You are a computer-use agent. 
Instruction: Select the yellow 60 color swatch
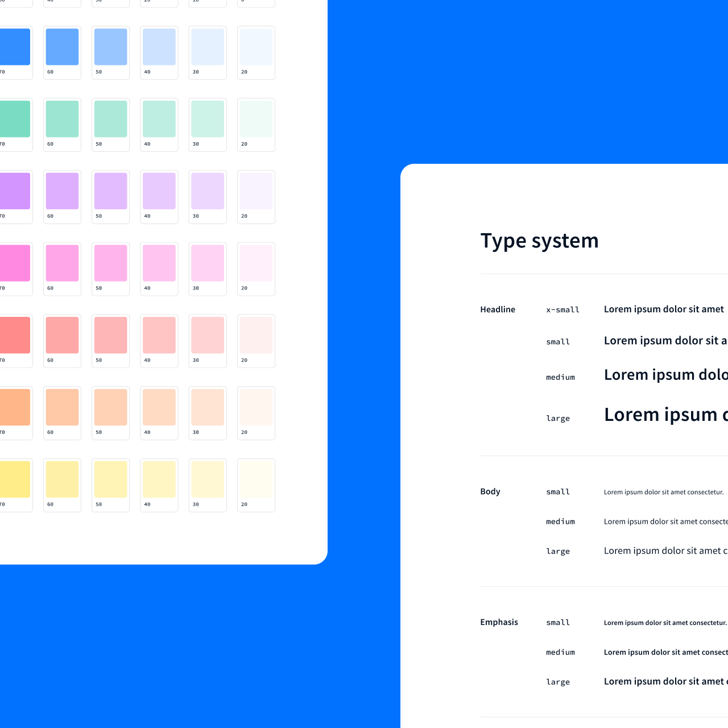tap(61, 479)
